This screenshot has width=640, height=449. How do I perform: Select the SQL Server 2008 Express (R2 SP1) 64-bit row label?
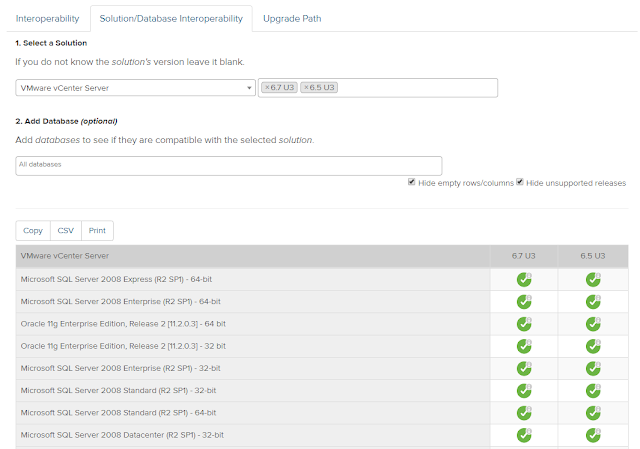[x=116, y=279]
